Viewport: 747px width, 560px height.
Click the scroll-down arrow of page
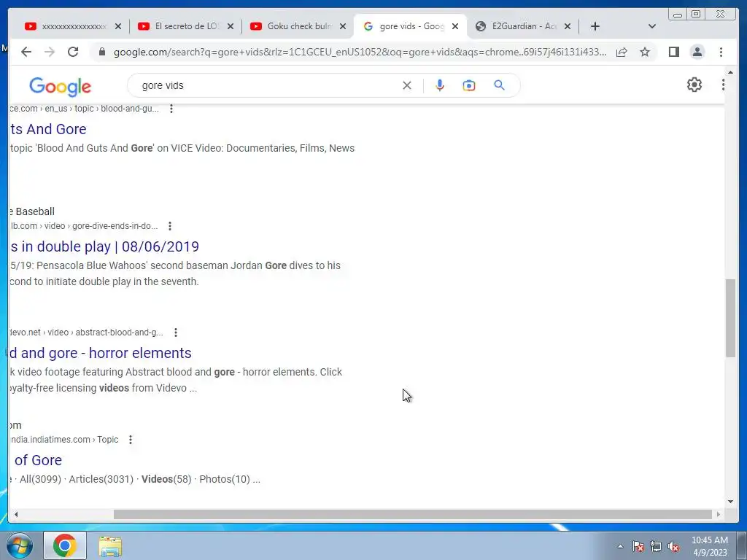[730, 501]
